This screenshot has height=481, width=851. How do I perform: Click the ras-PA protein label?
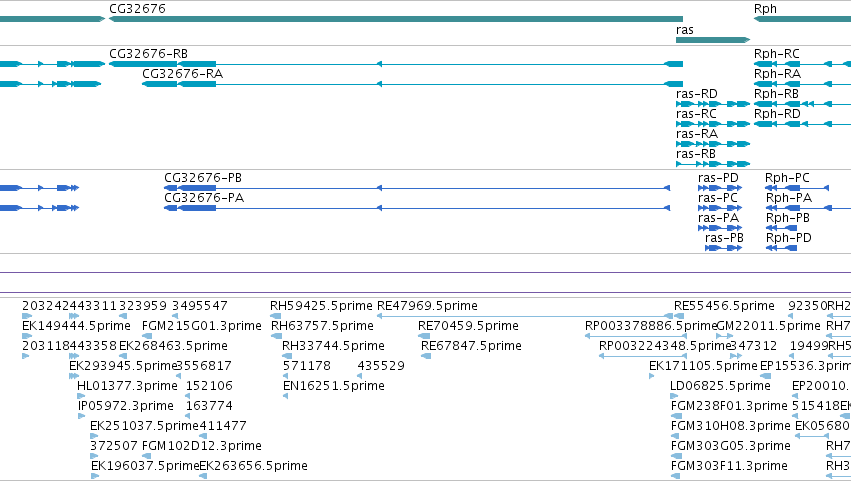[718, 218]
